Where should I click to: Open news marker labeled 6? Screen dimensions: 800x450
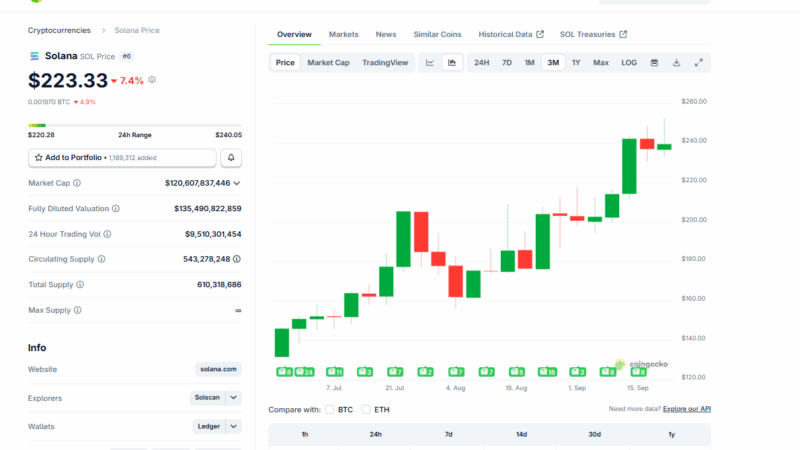pos(284,372)
